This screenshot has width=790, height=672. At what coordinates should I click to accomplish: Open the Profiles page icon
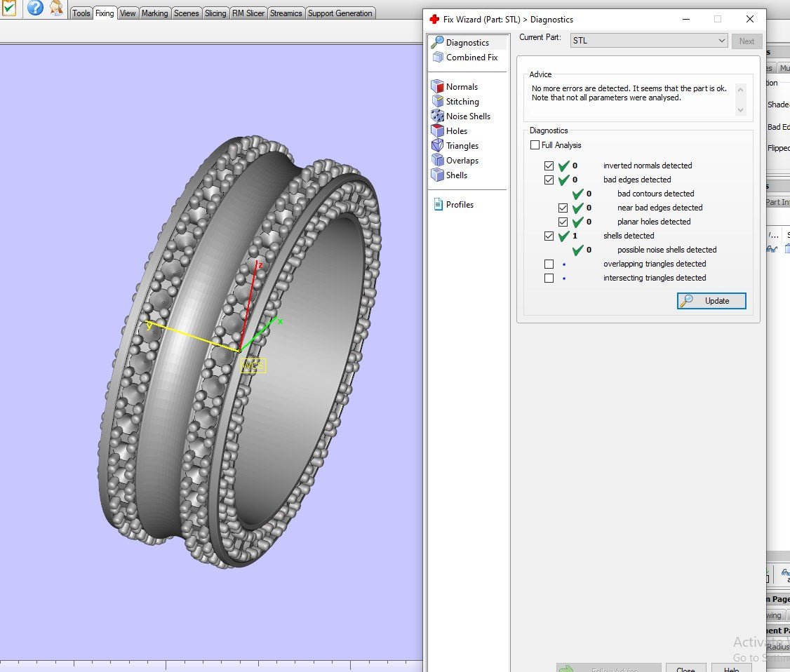pyautogui.click(x=438, y=205)
